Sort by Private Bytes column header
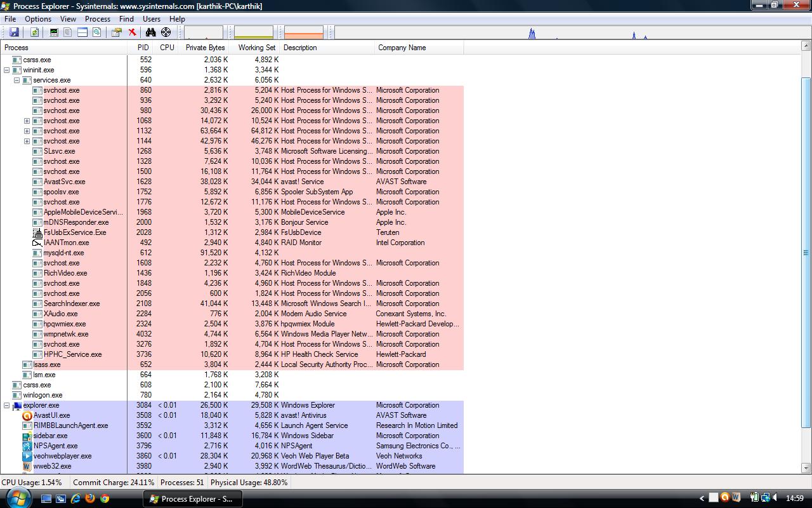 click(x=205, y=48)
